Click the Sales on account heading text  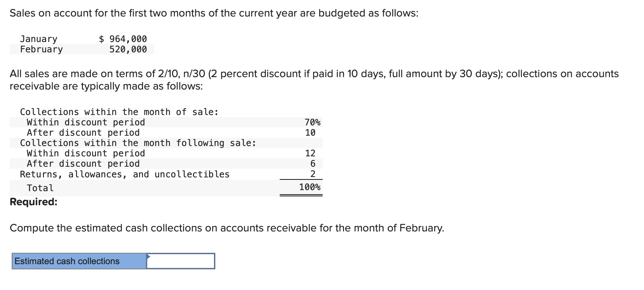click(x=214, y=13)
